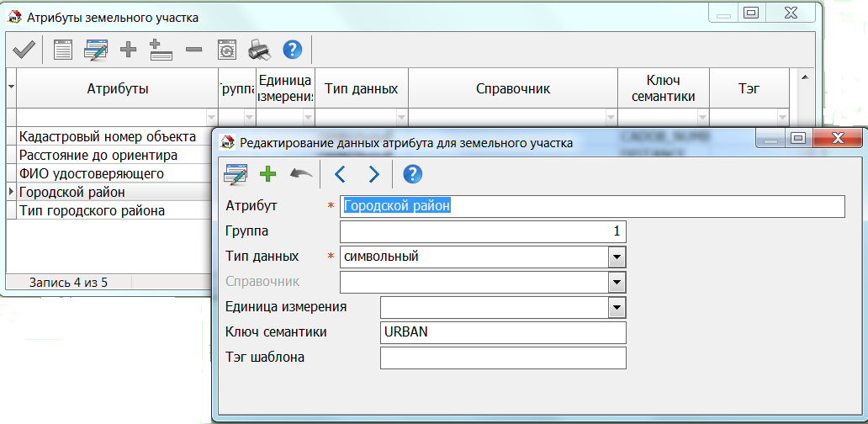Click the refresh list icon in main toolbar
The image size is (868, 424).
pos(227,50)
